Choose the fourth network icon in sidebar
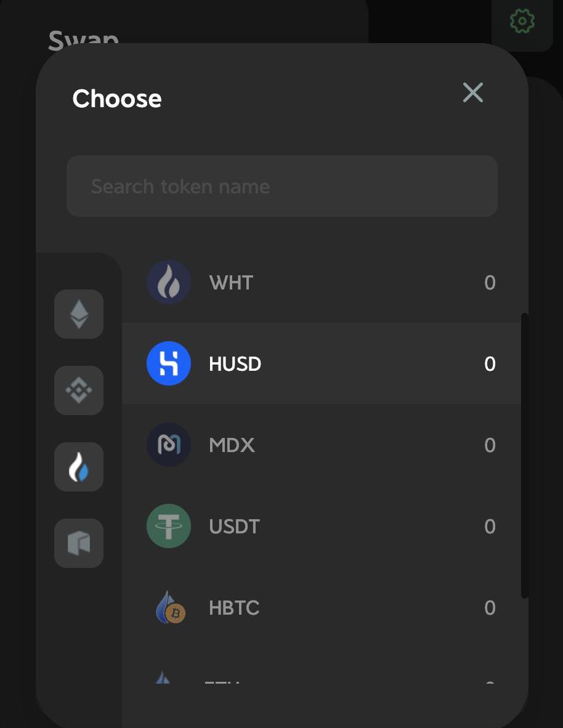This screenshot has height=728, width=563. 79,543
